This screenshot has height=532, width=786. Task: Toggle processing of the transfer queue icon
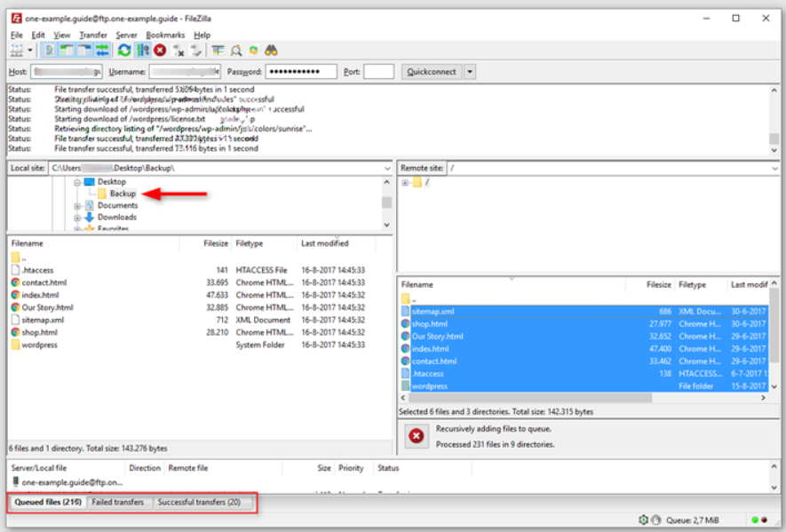[x=142, y=51]
